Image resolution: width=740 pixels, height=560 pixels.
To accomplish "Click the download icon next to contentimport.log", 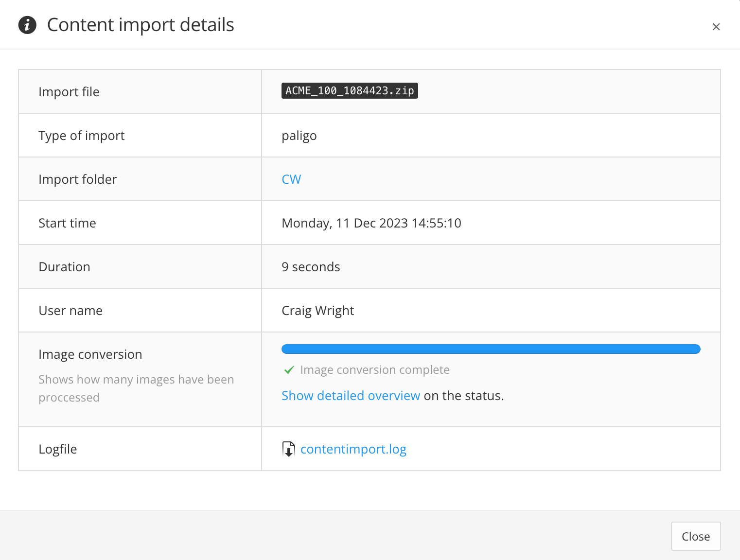I will point(288,449).
